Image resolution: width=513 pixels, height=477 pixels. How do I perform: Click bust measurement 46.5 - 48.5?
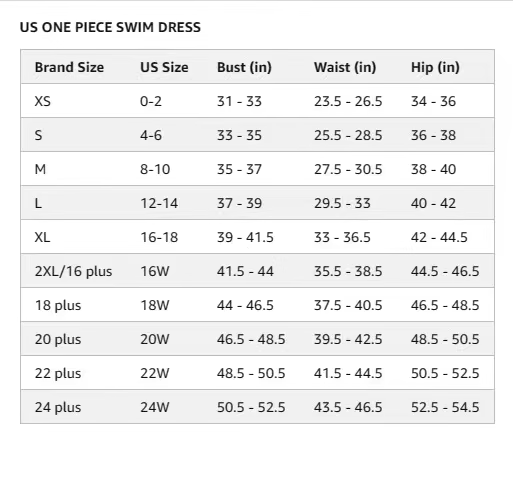pos(251,339)
